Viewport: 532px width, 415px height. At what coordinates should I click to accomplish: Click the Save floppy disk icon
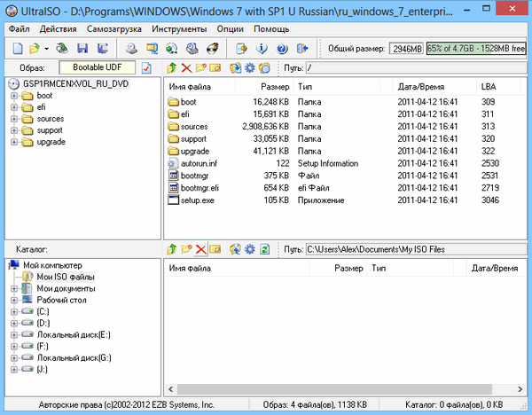point(82,48)
